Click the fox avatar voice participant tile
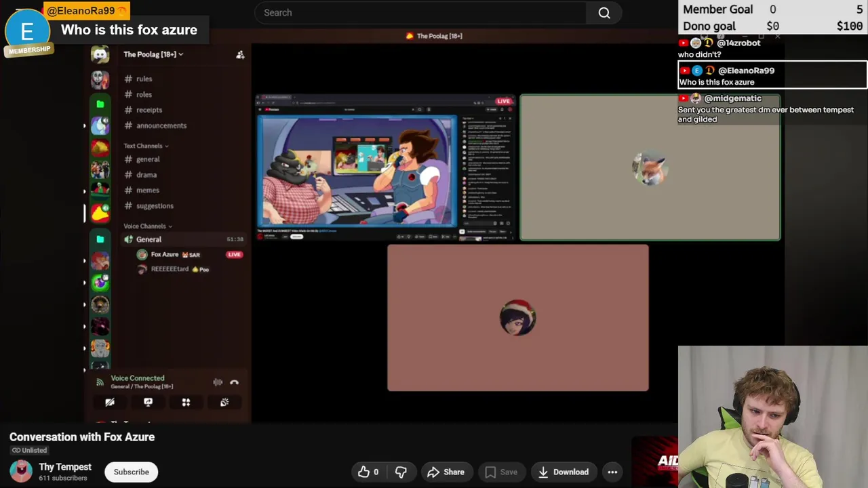Image resolution: width=868 pixels, height=488 pixels. [650, 167]
